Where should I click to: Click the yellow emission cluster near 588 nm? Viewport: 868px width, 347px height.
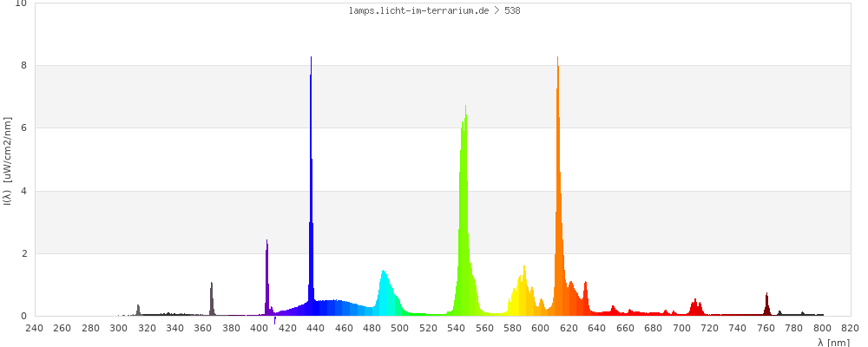click(522, 291)
